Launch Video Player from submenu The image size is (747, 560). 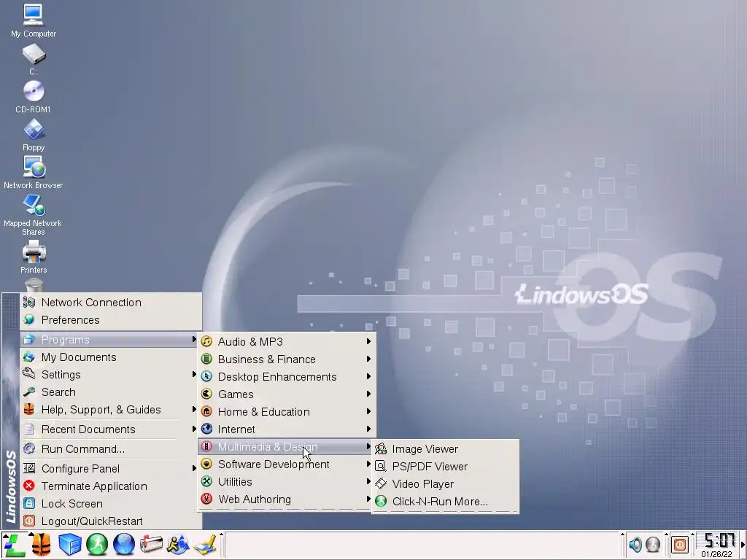(445, 484)
